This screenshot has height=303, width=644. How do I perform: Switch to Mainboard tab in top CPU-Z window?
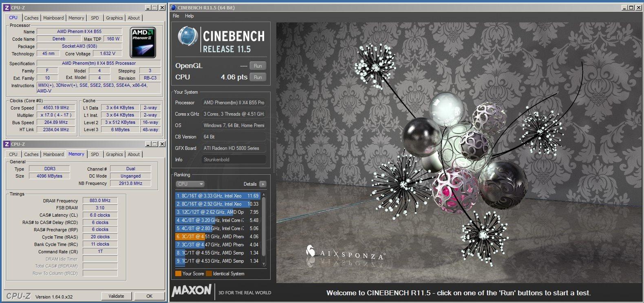pyautogui.click(x=53, y=18)
